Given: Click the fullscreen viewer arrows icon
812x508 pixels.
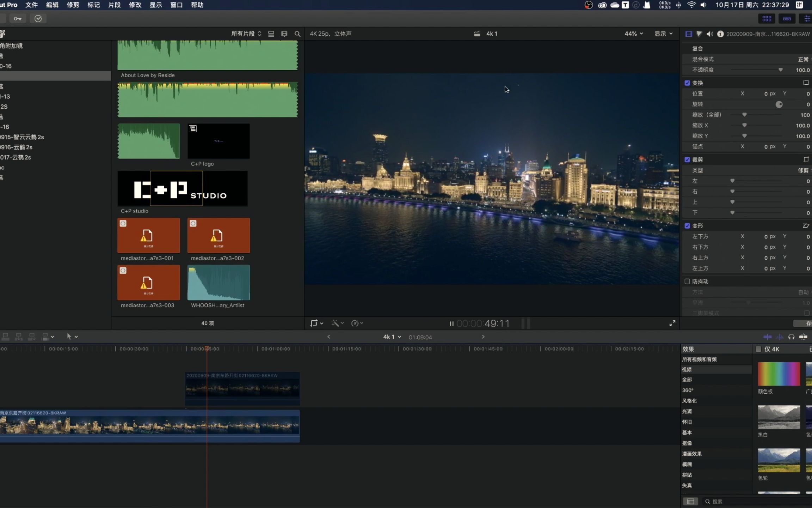Looking at the screenshot, I should click(x=672, y=323).
